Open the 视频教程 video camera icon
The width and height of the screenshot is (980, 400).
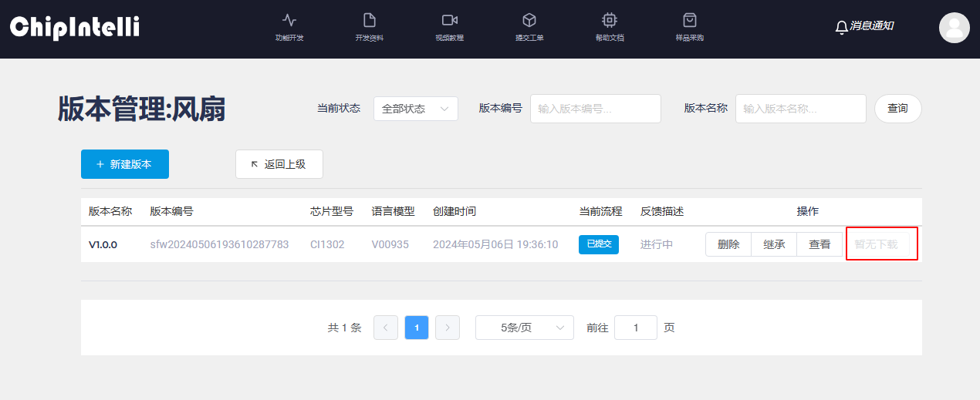pos(450,20)
